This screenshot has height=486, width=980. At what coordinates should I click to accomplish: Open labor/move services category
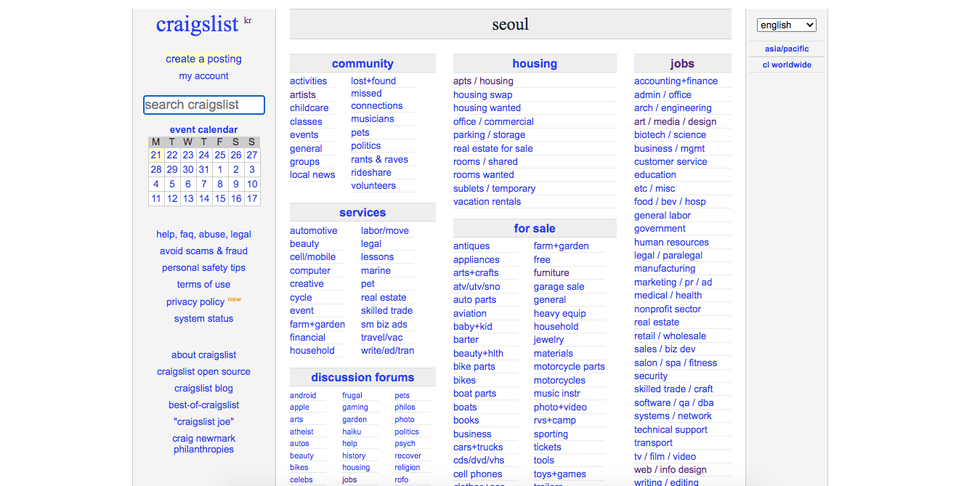pyautogui.click(x=385, y=230)
